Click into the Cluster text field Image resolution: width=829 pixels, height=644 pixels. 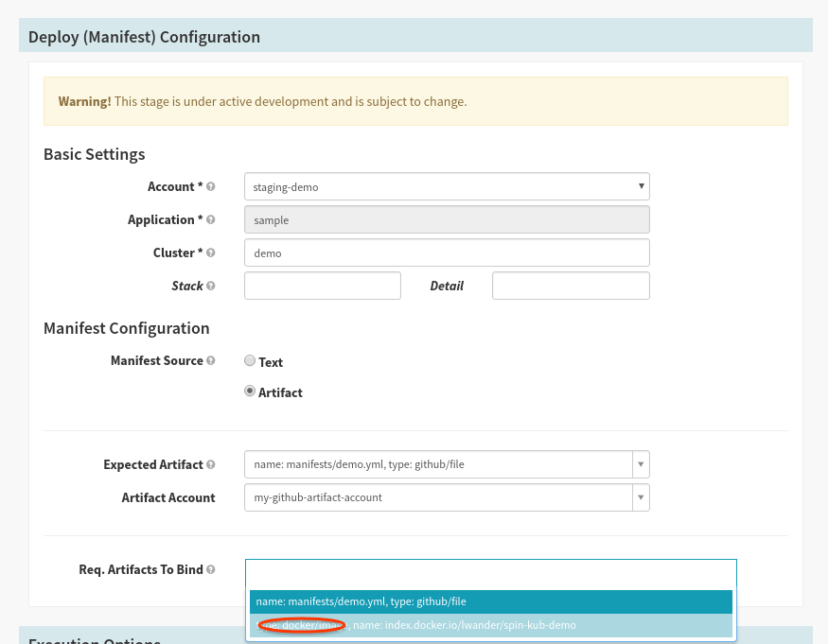pos(446,252)
